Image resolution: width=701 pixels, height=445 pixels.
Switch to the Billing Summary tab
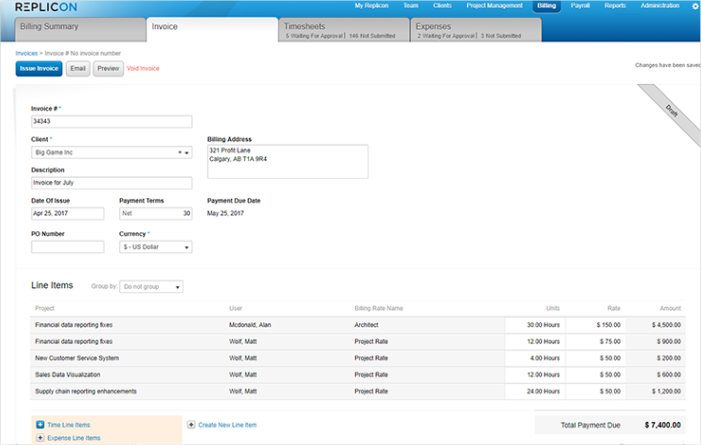[80, 30]
